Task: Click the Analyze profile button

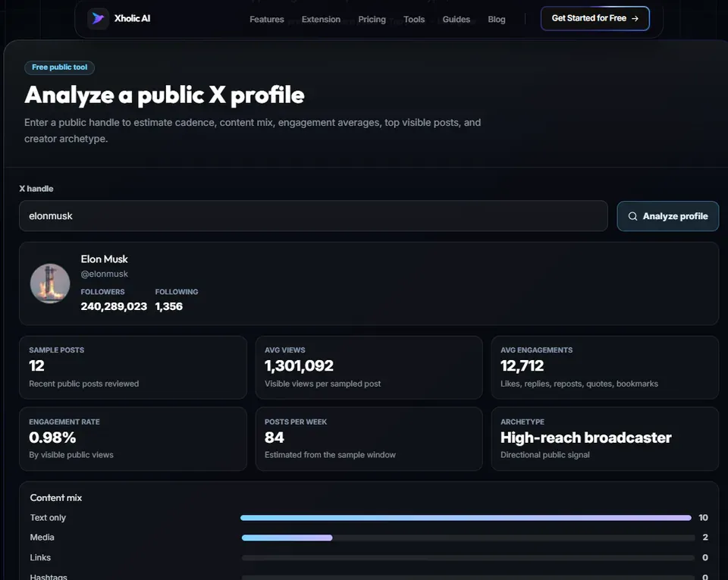Action: 667,216
